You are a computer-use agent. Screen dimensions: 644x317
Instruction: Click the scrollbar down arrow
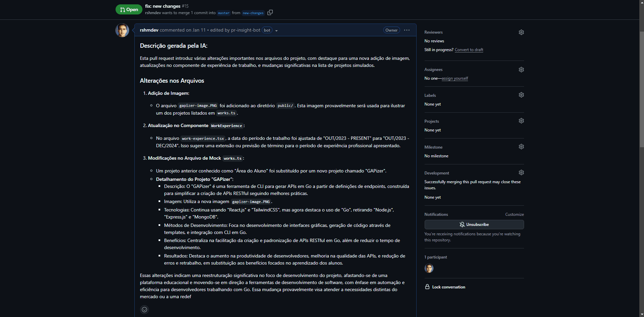(x=642, y=314)
